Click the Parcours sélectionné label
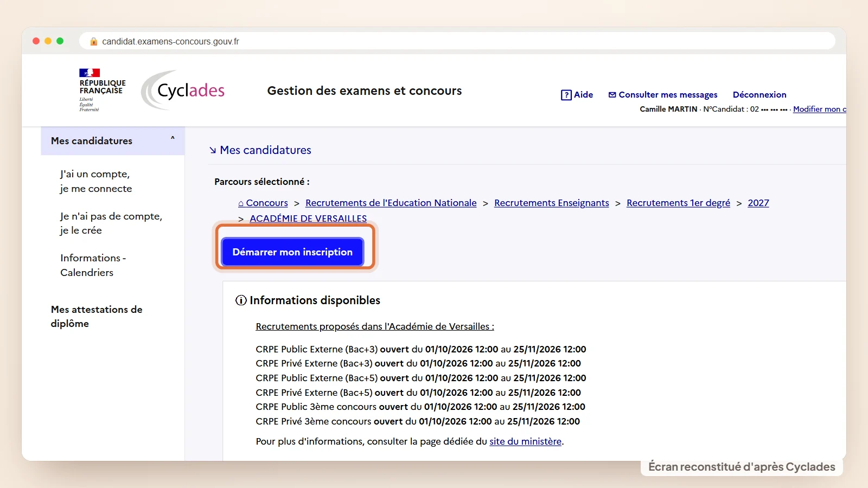 [x=262, y=182]
